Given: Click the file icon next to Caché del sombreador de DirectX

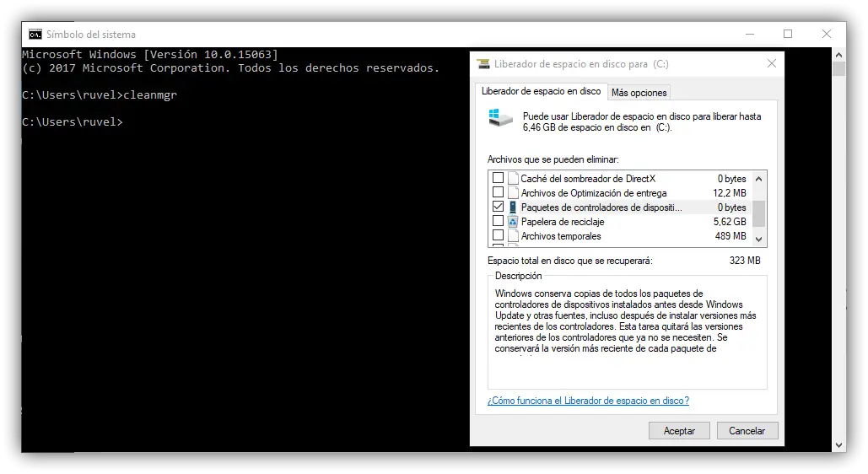Looking at the screenshot, I should click(513, 178).
